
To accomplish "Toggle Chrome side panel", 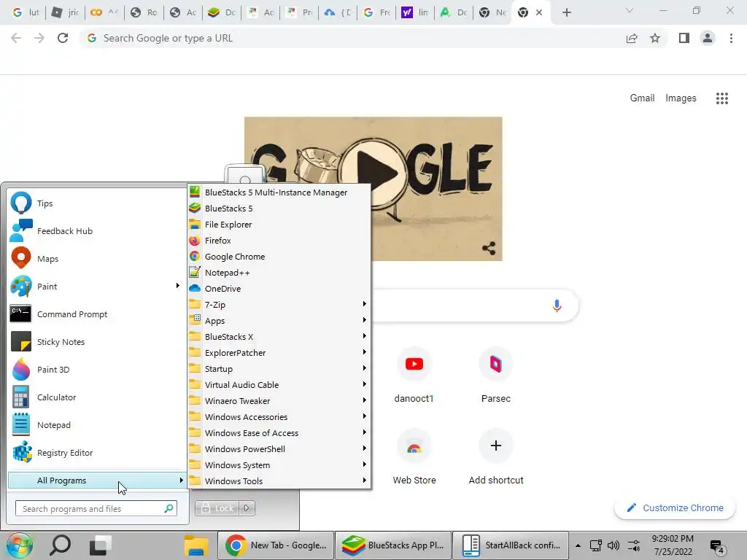I will click(684, 38).
